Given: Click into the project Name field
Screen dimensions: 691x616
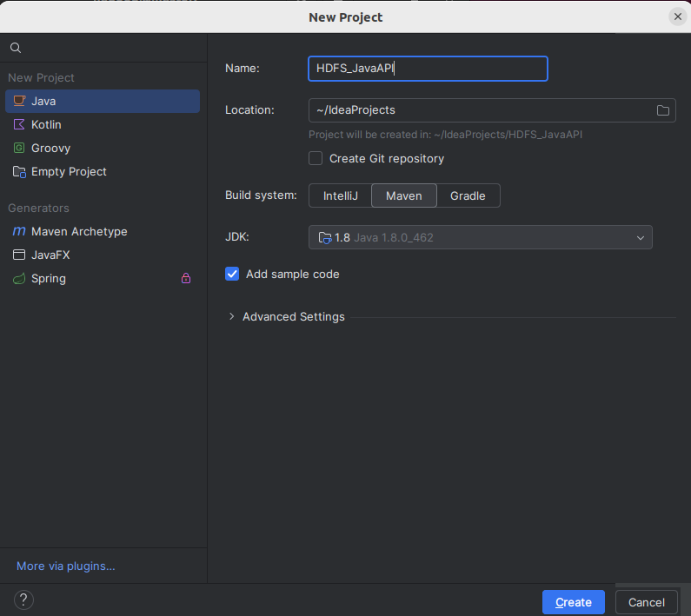Looking at the screenshot, I should (428, 69).
